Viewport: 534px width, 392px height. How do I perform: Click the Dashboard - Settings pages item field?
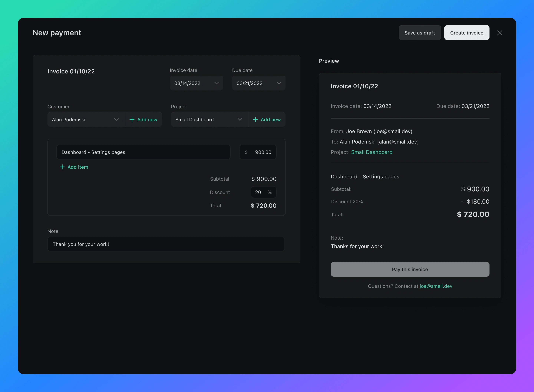coord(143,152)
